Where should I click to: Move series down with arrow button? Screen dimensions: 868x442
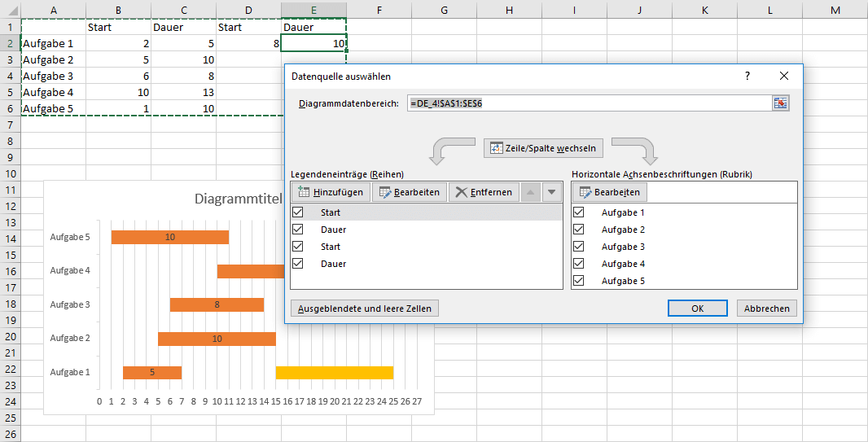tap(551, 193)
